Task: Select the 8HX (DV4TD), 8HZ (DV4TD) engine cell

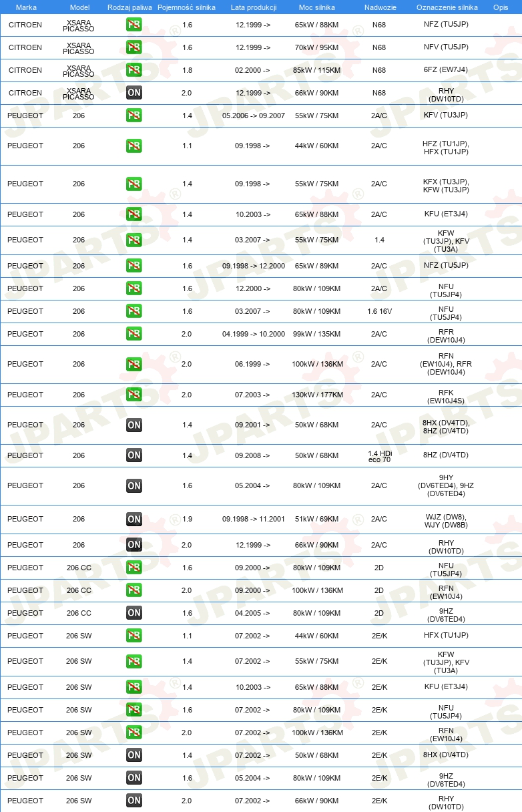Action: [x=447, y=427]
